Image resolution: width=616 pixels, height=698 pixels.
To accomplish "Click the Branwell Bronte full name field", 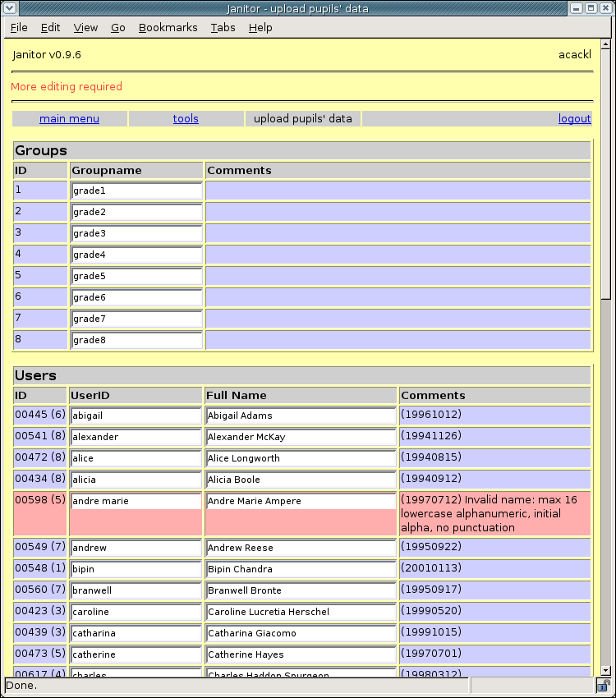I will pyautogui.click(x=301, y=590).
